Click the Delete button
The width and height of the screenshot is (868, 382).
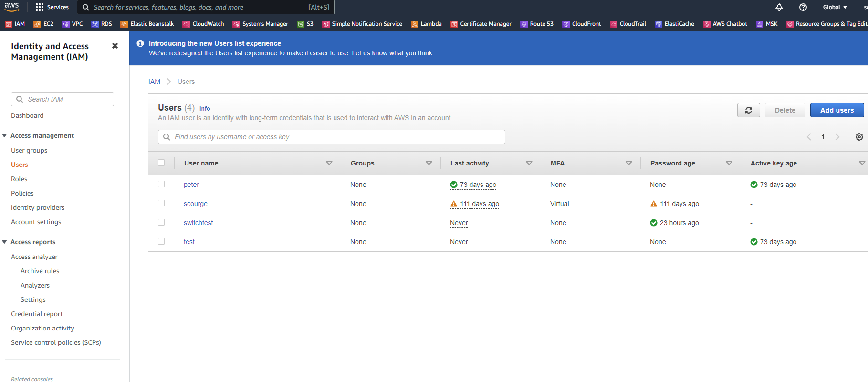pyautogui.click(x=785, y=110)
